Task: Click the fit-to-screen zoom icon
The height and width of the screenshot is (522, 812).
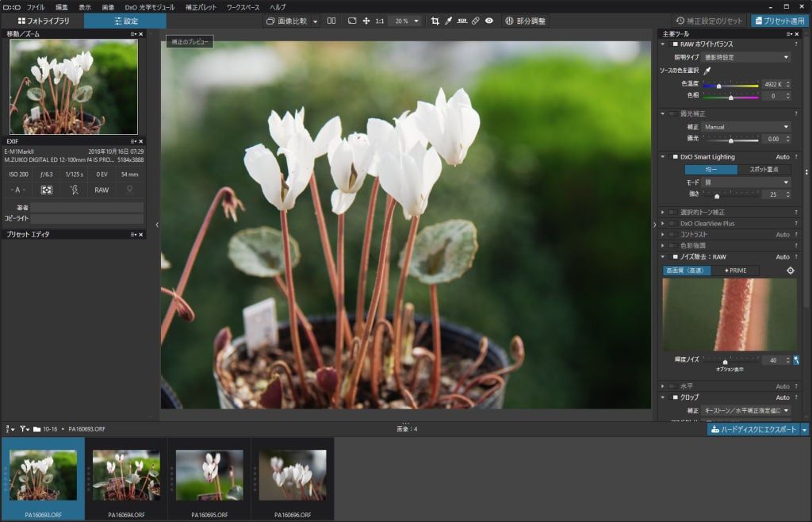Action: (352, 21)
